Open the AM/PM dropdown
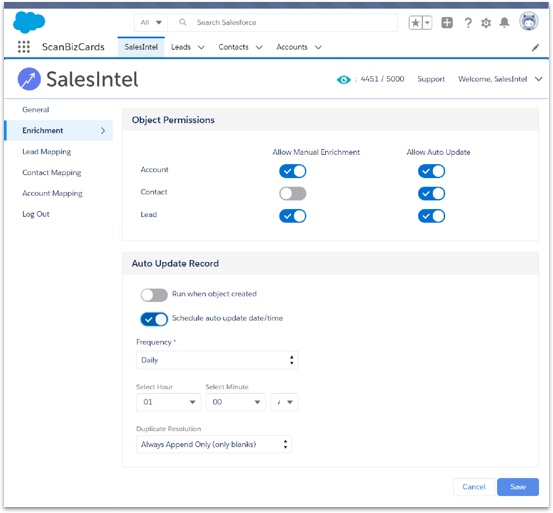The image size is (553, 513). [x=284, y=402]
